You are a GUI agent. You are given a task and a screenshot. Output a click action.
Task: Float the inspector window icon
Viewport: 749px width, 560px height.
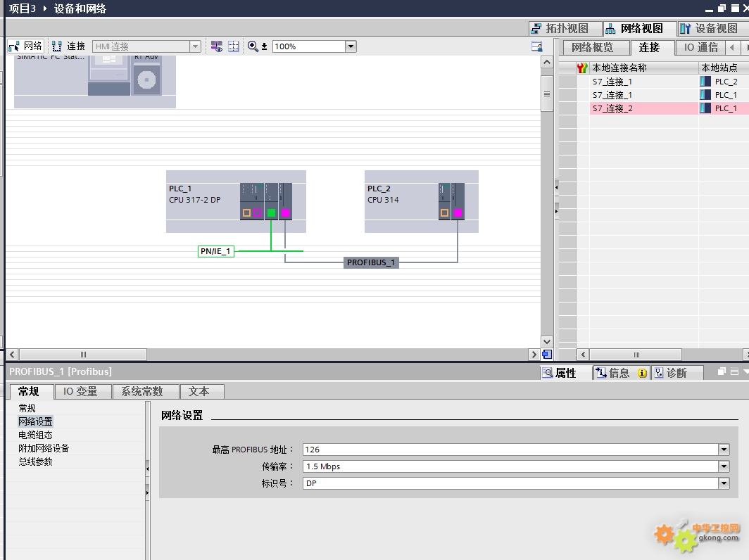(722, 371)
